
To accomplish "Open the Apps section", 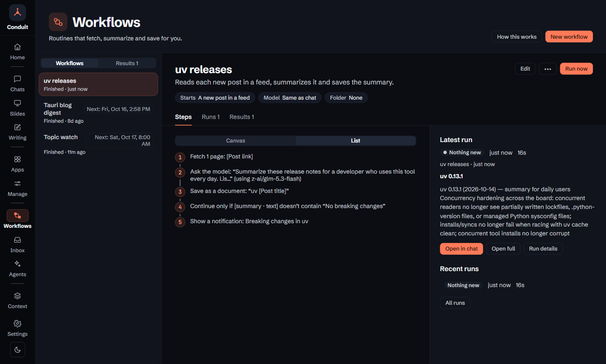I will click(17, 164).
